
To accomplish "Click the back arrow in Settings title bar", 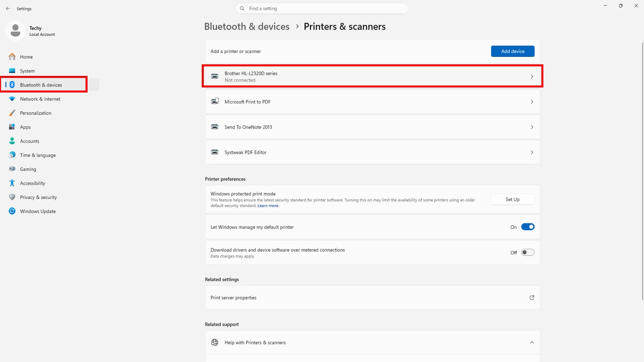I will point(8,9).
